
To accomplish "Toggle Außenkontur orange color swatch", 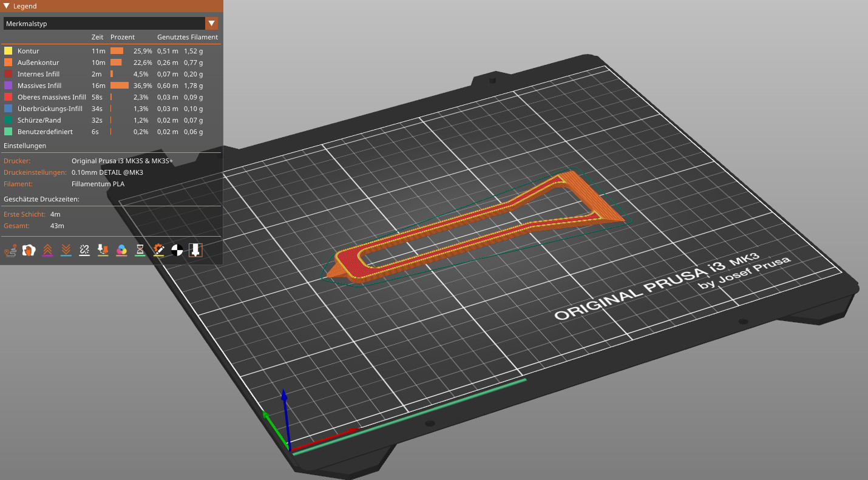I will click(x=8, y=63).
